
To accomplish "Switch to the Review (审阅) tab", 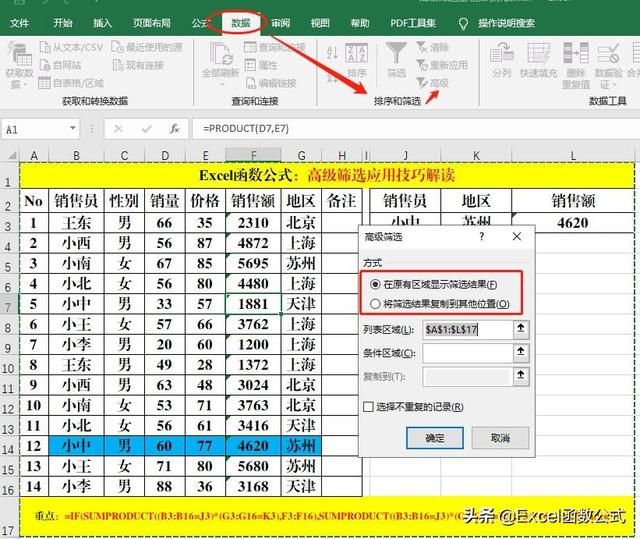I will coord(280,23).
